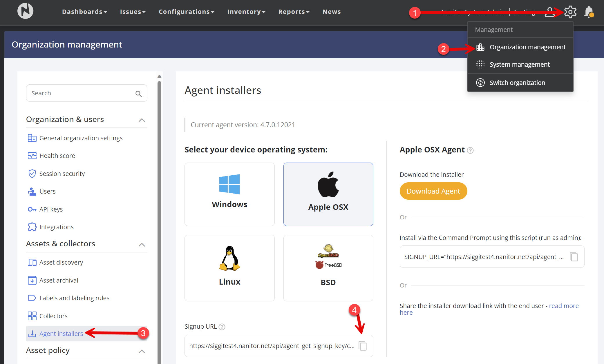Screen dimensions: 604x364
Task: Expand the Asset policy section
Action: (x=142, y=351)
